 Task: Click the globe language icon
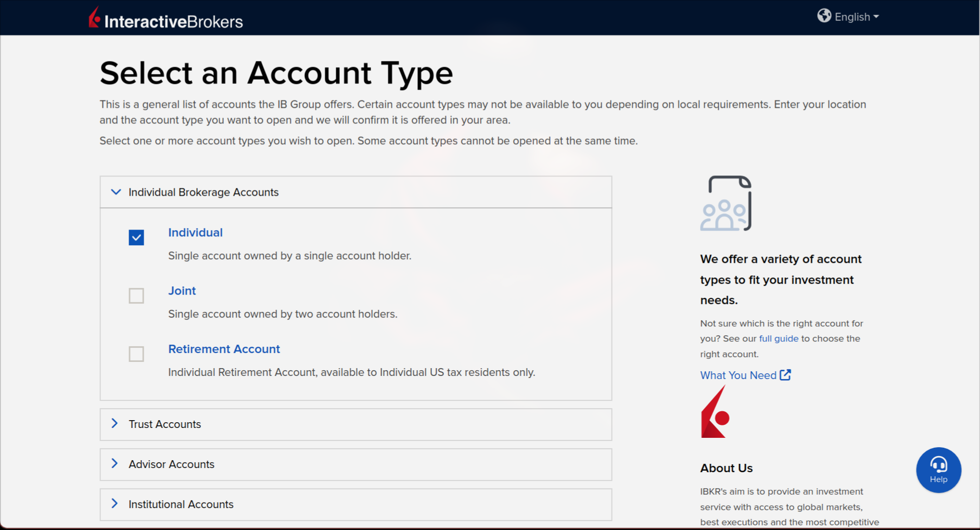pyautogui.click(x=824, y=16)
